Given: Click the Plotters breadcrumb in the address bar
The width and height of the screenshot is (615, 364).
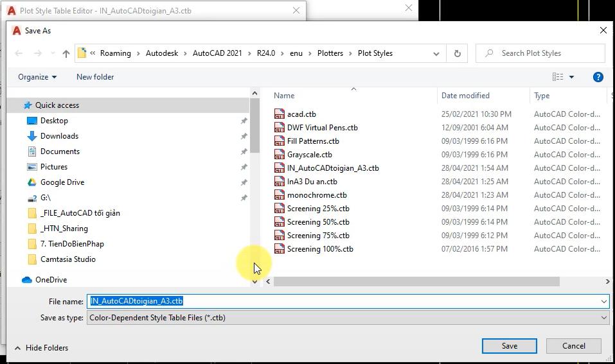Looking at the screenshot, I should point(330,53).
